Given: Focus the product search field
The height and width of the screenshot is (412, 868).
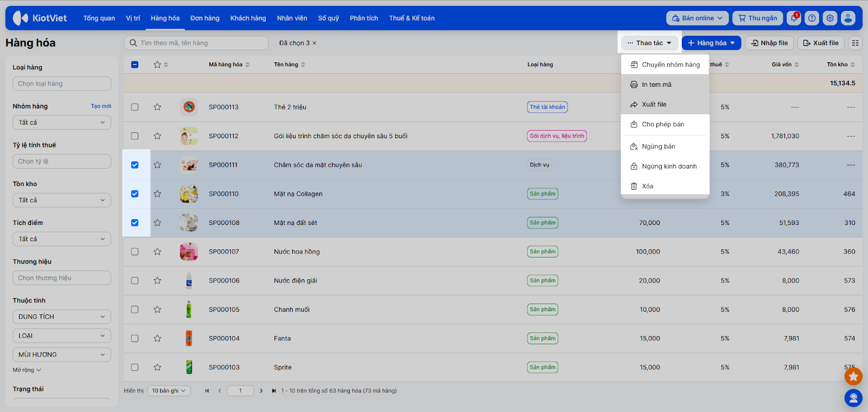Looking at the screenshot, I should [196, 43].
